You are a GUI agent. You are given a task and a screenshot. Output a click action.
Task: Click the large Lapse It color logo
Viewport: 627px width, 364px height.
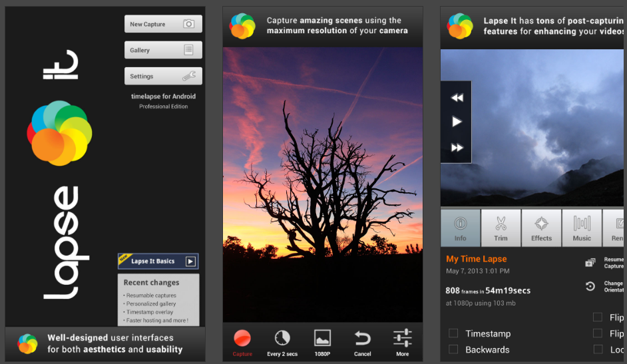tap(60, 133)
